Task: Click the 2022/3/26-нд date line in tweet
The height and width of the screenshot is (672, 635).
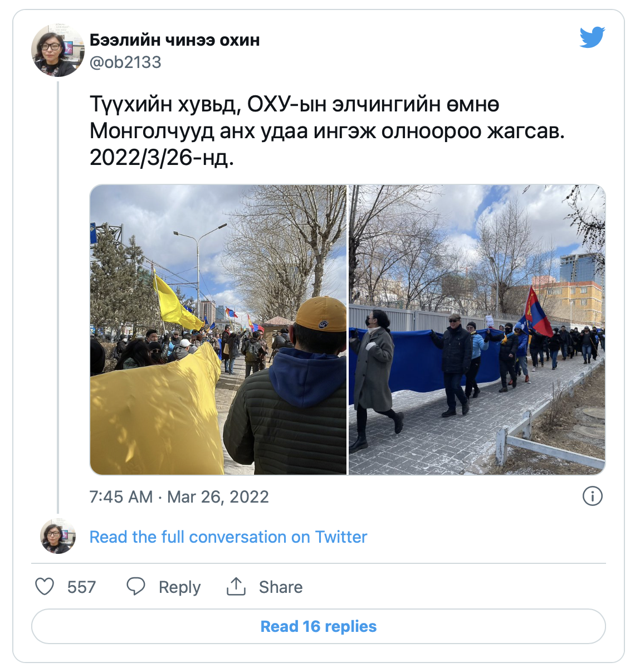Action: point(162,158)
